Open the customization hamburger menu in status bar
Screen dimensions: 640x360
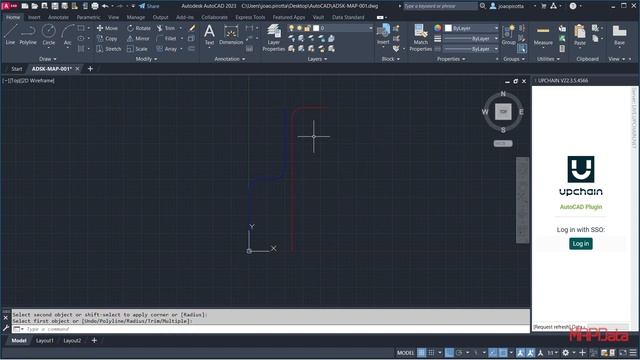point(633,353)
